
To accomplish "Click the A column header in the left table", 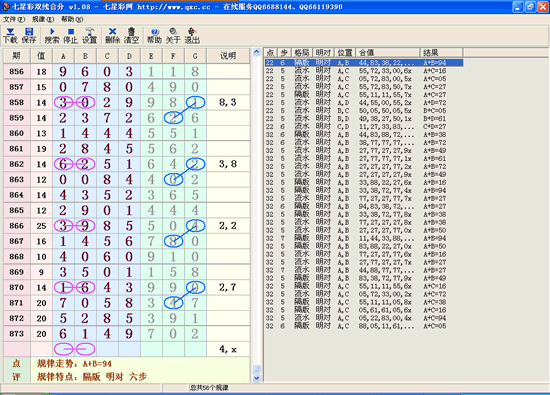I will (63, 56).
